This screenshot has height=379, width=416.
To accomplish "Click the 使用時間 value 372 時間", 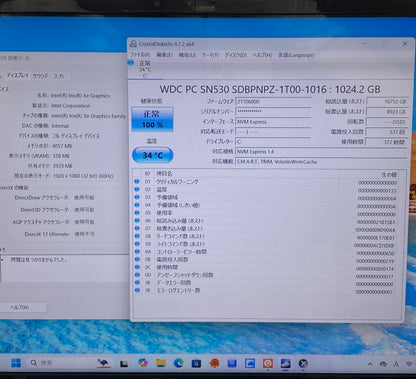I will [387, 142].
